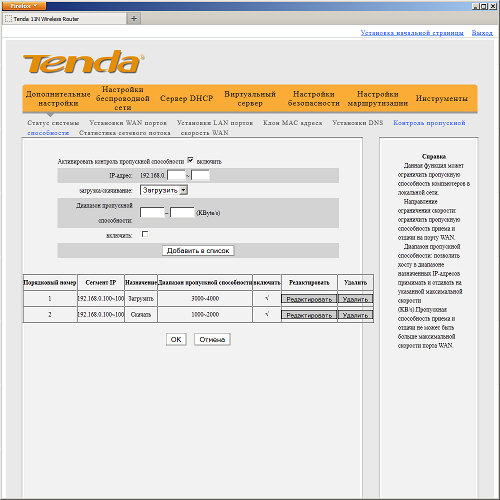Select the Скачать cell in rule 2
This screenshot has height=500, width=500.
141,315
